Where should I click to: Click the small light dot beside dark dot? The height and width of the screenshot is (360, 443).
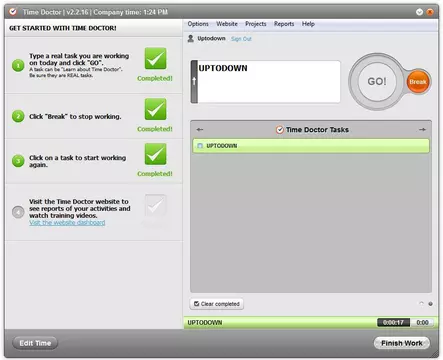pos(421,304)
